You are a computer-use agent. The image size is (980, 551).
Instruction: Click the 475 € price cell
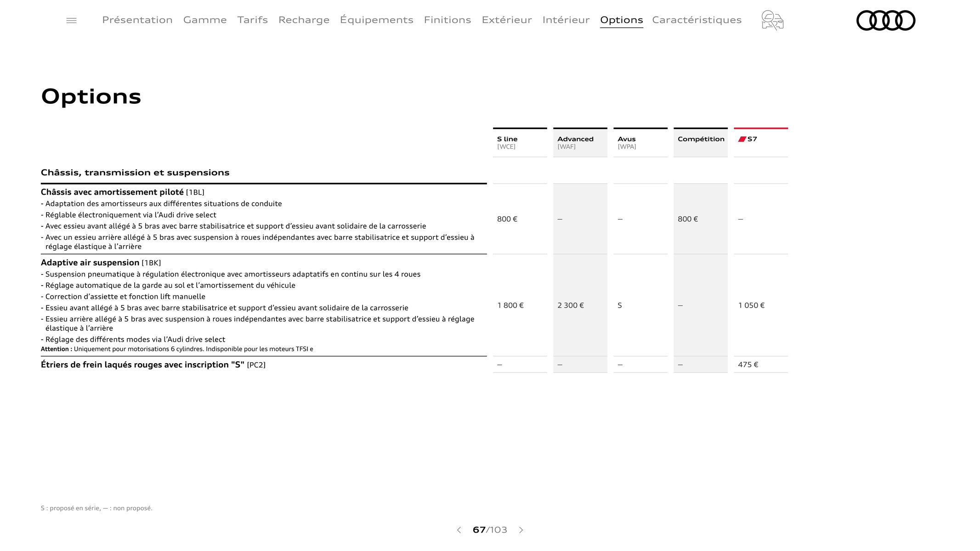pos(748,365)
